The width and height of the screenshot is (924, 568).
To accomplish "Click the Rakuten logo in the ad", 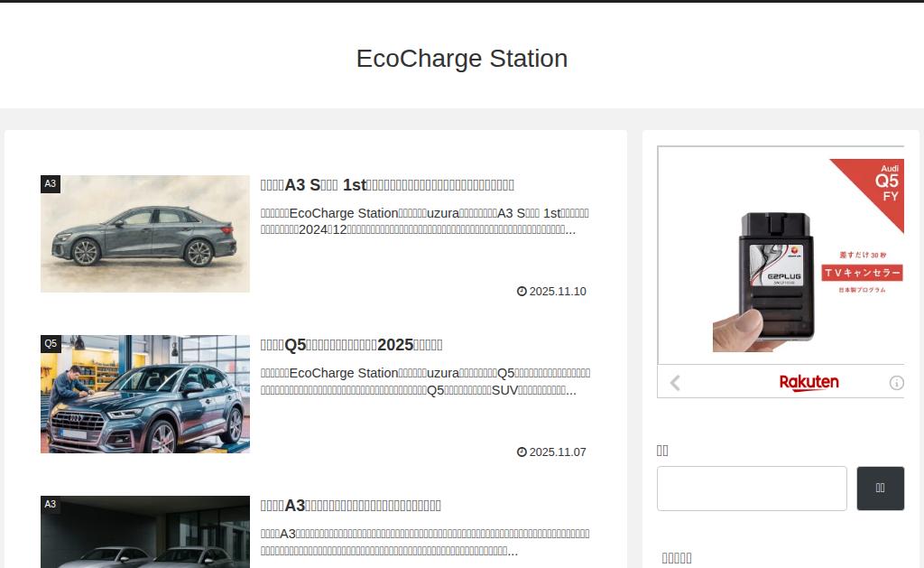I will tap(809, 382).
